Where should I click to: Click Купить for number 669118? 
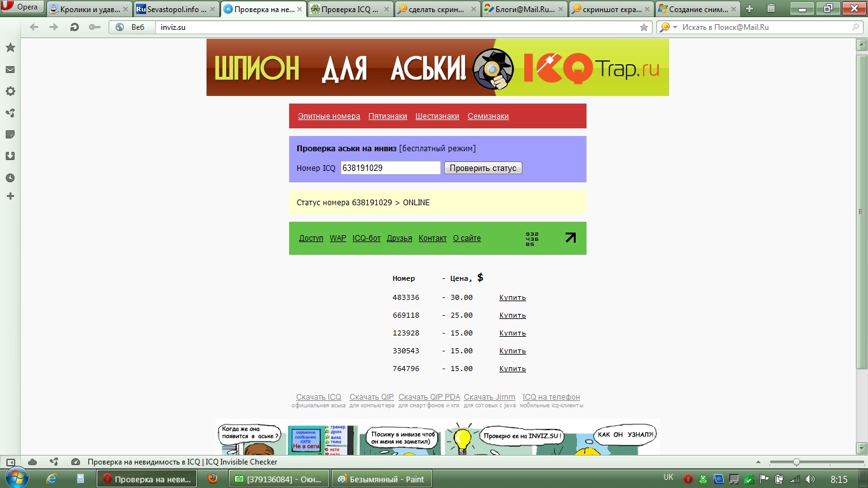pos(513,315)
